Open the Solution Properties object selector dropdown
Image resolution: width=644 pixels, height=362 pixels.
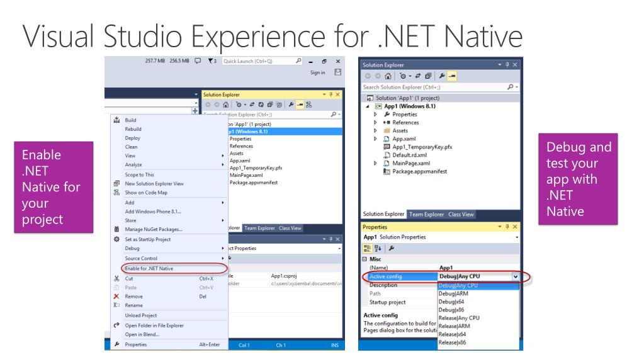click(x=517, y=237)
